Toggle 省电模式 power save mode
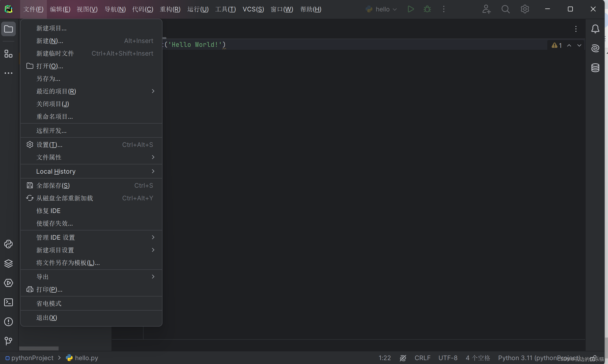 (49, 304)
